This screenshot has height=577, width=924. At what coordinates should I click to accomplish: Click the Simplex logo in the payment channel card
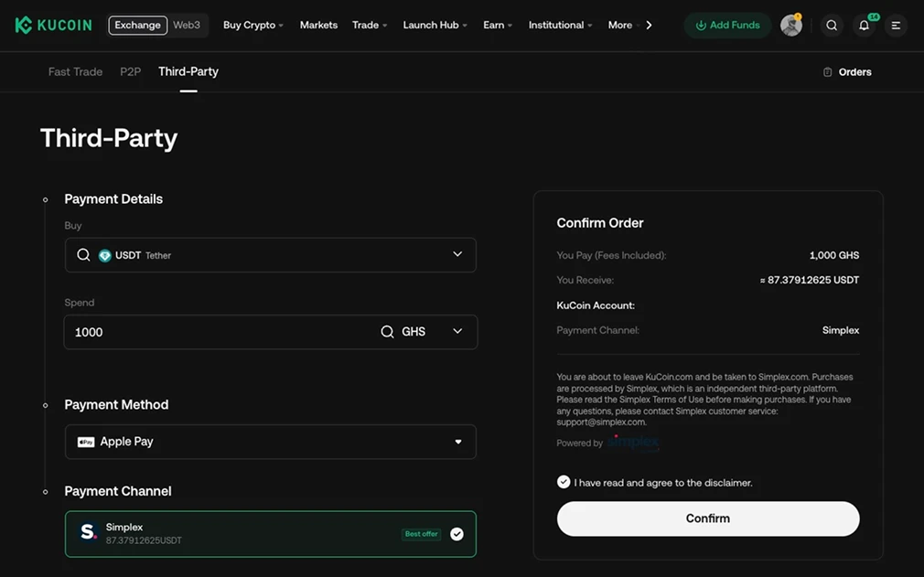coord(89,532)
